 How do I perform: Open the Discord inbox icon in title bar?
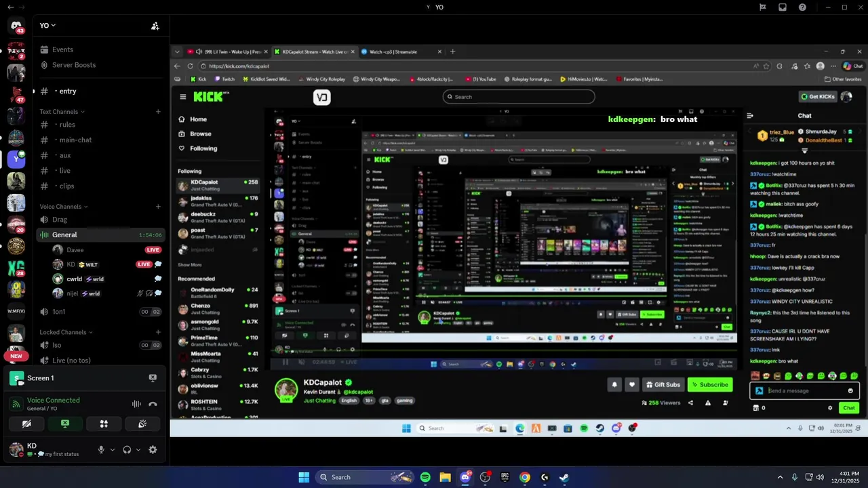point(783,7)
